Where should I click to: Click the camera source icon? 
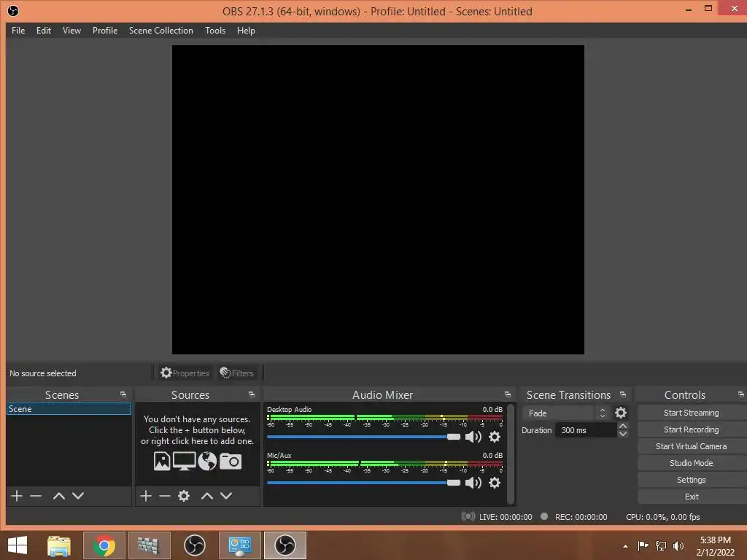(x=230, y=461)
